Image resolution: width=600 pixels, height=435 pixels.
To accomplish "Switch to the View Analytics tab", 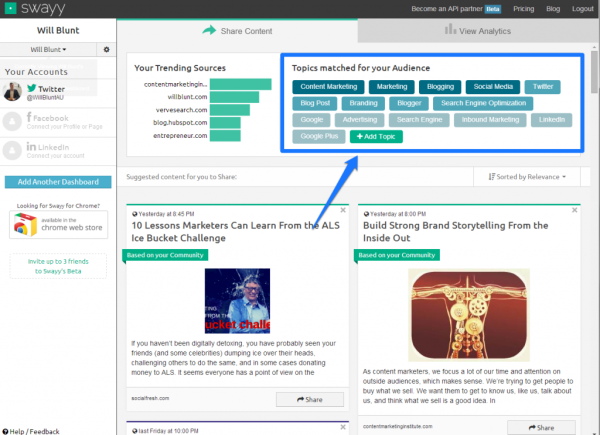I will click(x=478, y=31).
